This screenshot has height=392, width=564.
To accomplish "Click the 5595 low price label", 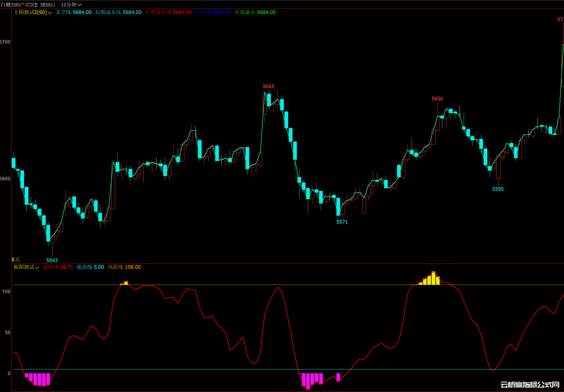I will point(498,189).
